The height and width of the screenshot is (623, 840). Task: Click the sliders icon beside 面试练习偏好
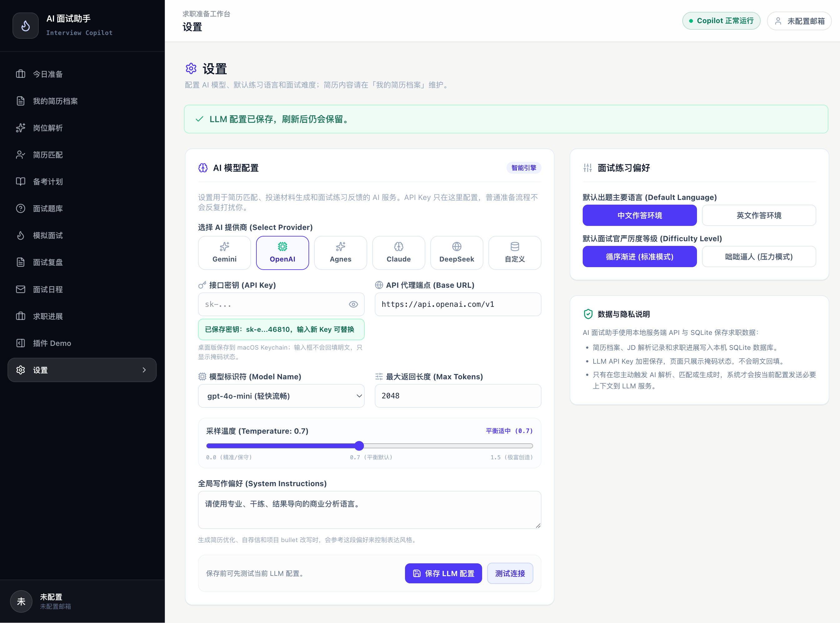click(x=588, y=168)
